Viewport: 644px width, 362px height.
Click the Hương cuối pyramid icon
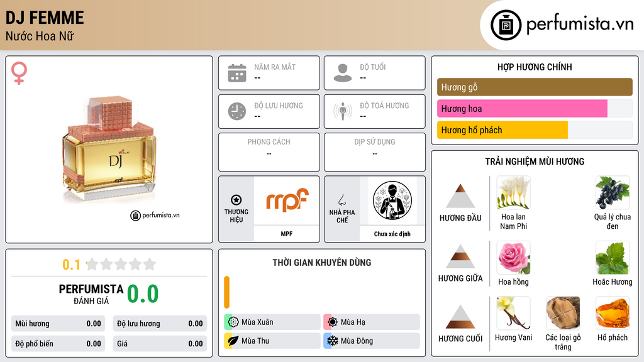[x=460, y=317]
